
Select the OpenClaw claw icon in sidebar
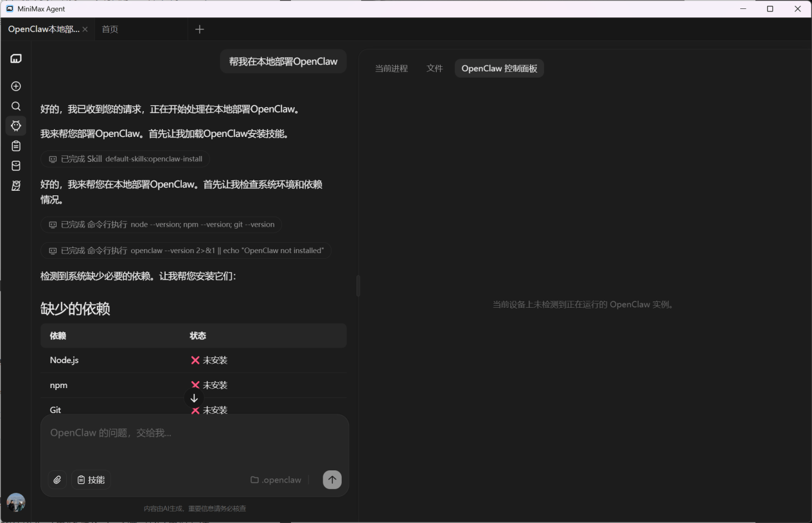[x=16, y=126]
